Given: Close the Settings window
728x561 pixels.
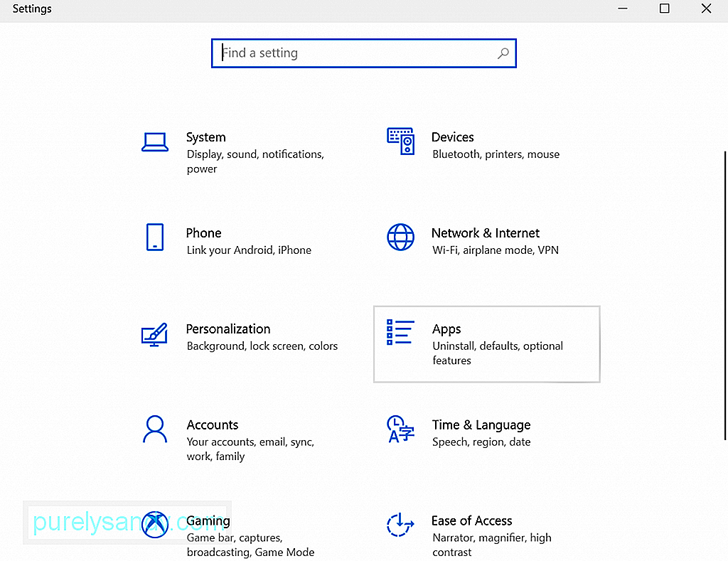Looking at the screenshot, I should pos(706,9).
